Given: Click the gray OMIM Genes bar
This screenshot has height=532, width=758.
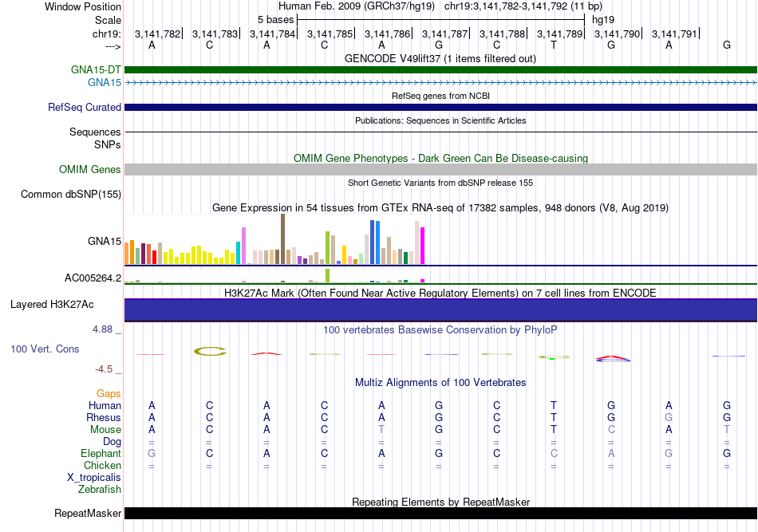Looking at the screenshot, I should tap(440, 169).
